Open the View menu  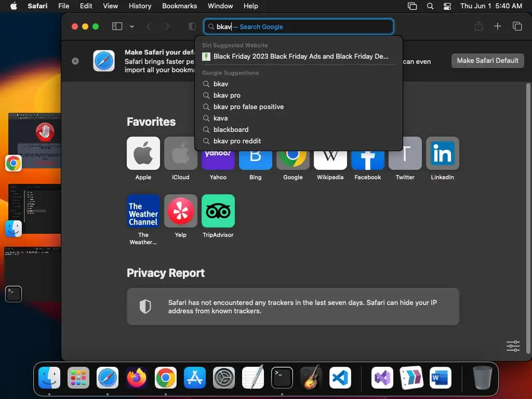pos(110,6)
